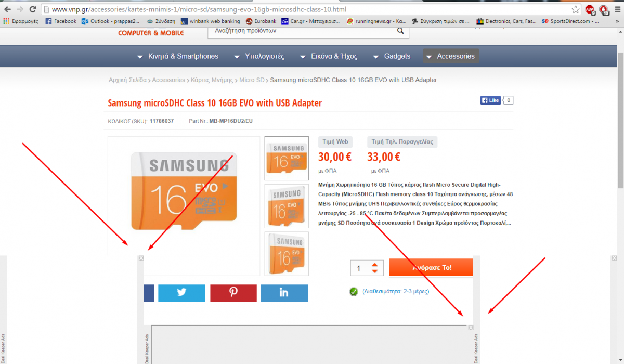
Task: Expand Accessories menu
Action: tap(451, 56)
